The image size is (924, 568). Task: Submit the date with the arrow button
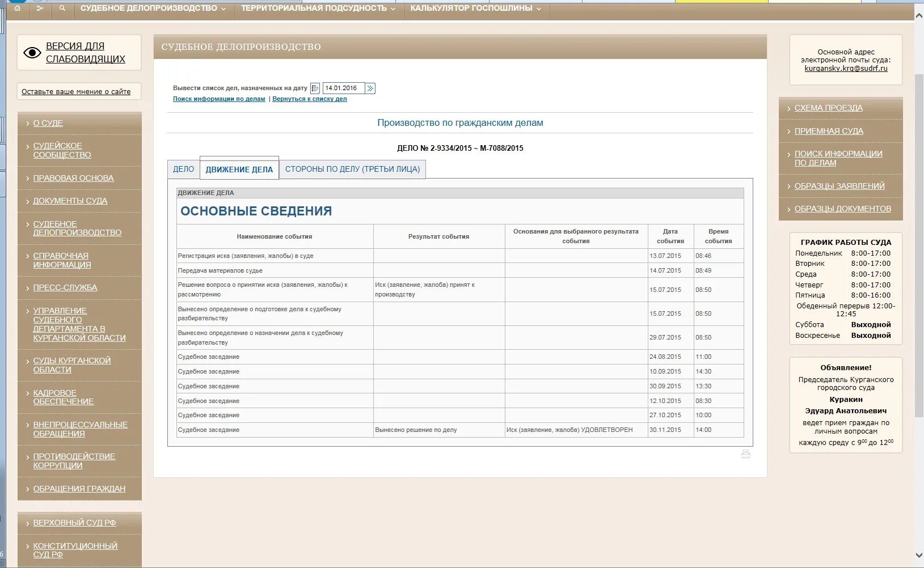tap(370, 88)
